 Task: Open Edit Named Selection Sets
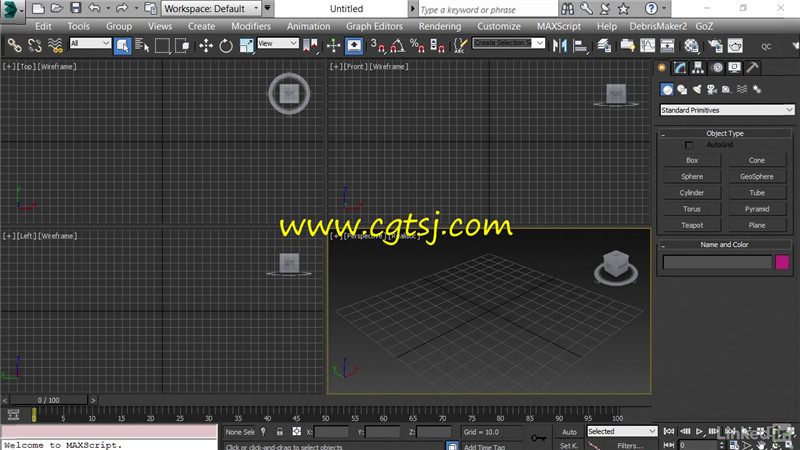[460, 46]
